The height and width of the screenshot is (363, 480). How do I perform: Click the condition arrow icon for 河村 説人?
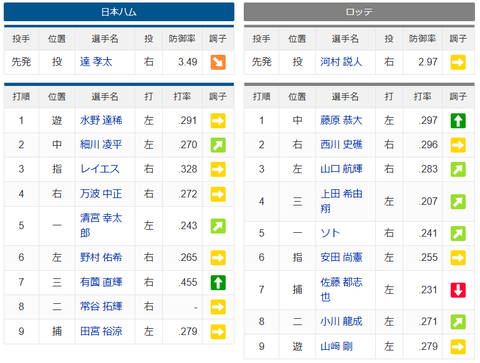[x=458, y=62]
